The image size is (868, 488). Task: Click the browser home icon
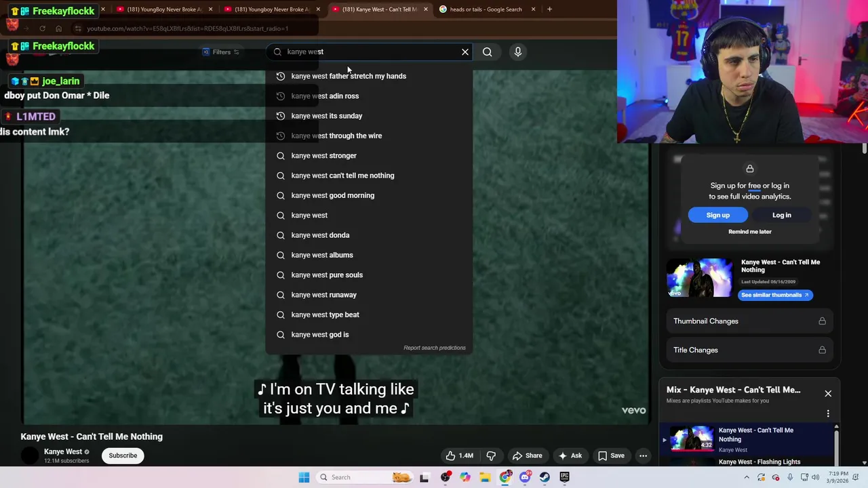tap(58, 28)
